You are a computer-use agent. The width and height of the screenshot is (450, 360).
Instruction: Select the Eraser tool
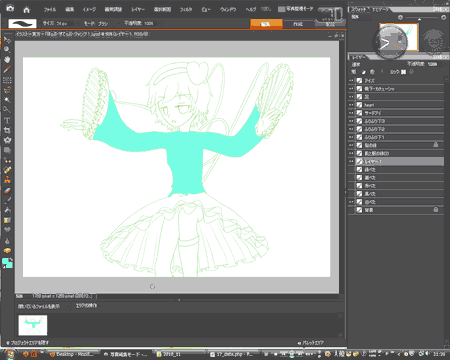click(7, 190)
